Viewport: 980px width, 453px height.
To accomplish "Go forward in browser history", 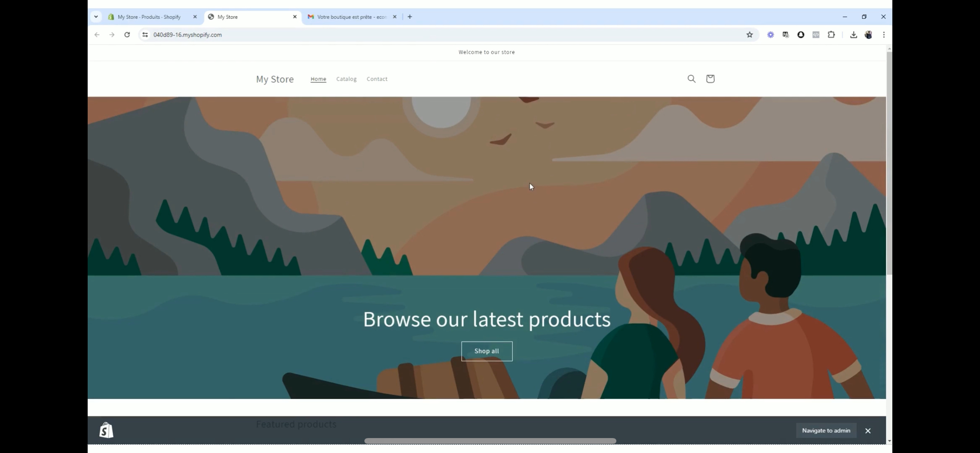I will pyautogui.click(x=112, y=35).
